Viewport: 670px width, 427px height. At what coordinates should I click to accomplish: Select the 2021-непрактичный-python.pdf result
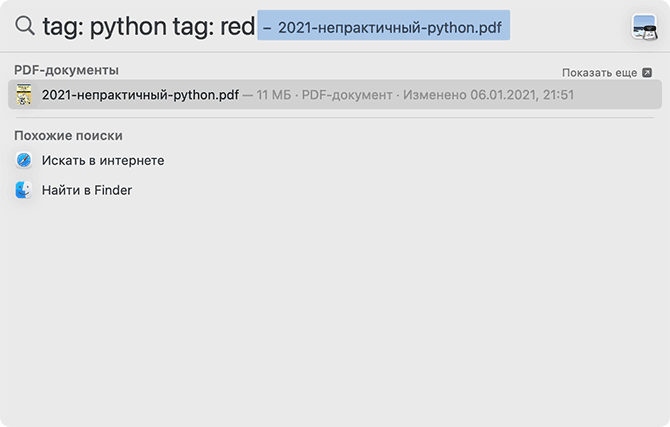(140, 95)
